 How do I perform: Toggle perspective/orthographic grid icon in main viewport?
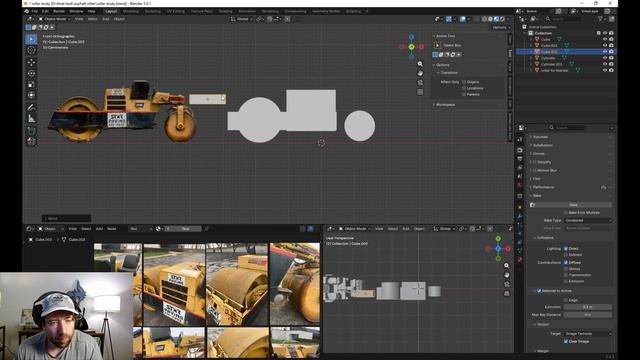[x=420, y=92]
